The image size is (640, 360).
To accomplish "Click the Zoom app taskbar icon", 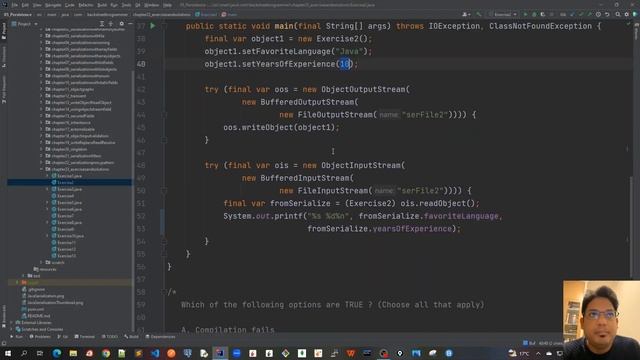I will [236, 353].
